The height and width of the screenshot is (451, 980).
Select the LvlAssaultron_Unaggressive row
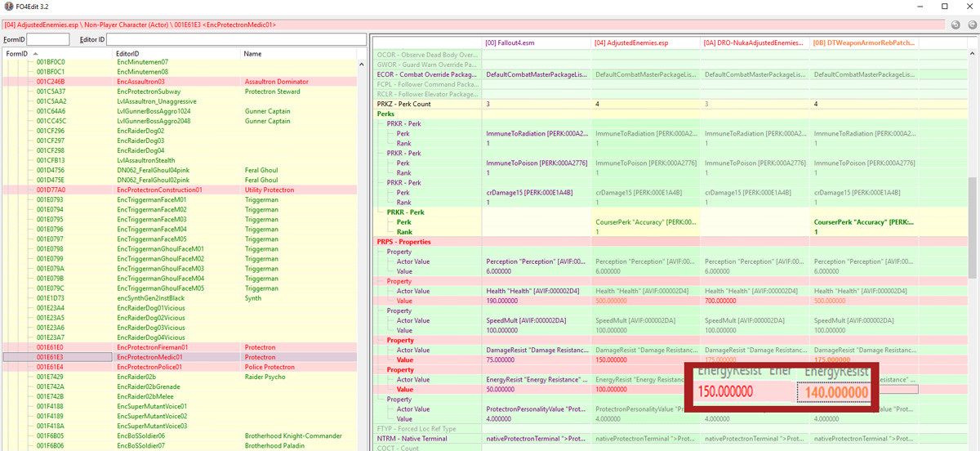(180, 101)
